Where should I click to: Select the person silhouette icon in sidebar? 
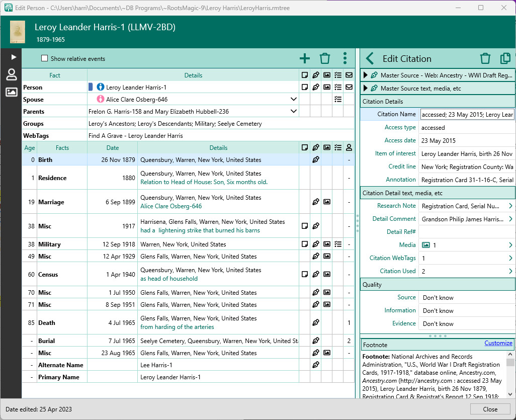pos(11,75)
